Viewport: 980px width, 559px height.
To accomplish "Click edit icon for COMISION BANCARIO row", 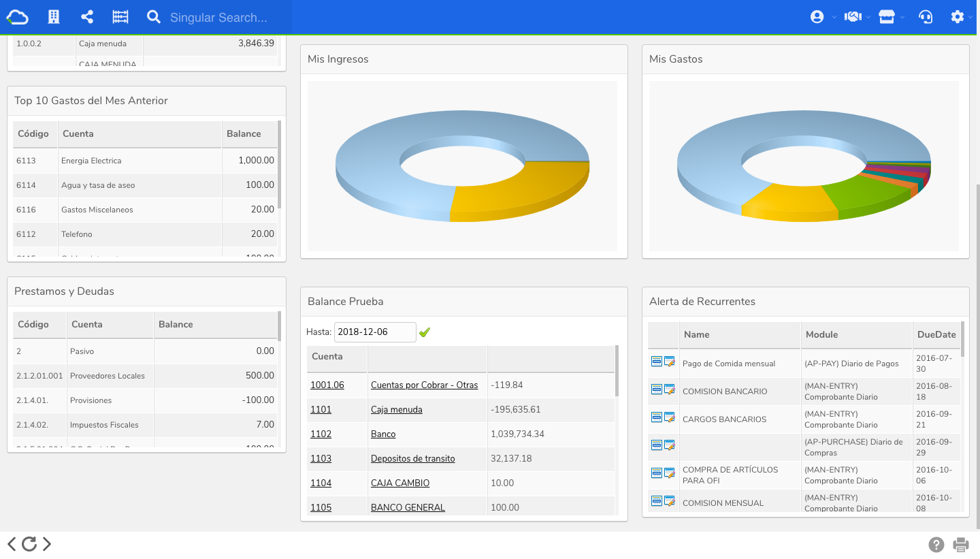I will click(670, 389).
